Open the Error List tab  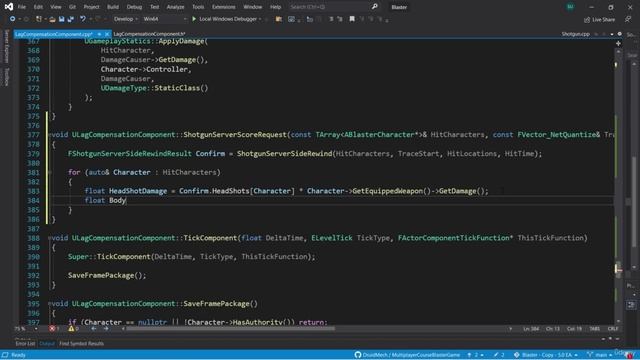coord(25,344)
